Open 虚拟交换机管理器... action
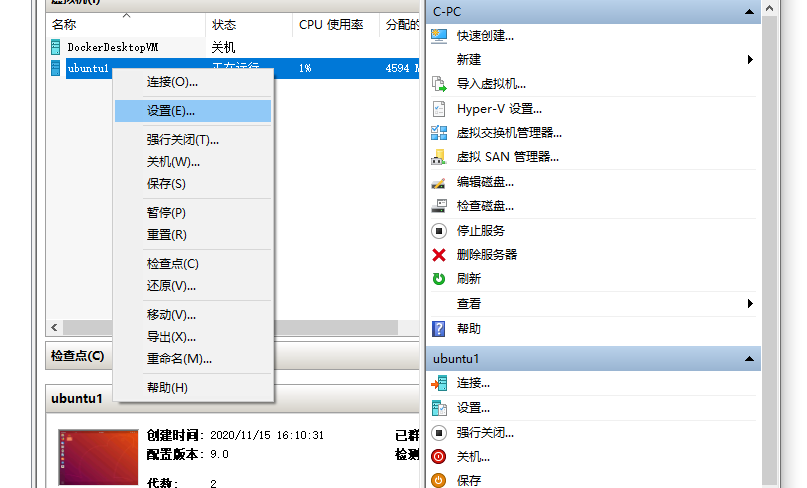 click(x=509, y=133)
